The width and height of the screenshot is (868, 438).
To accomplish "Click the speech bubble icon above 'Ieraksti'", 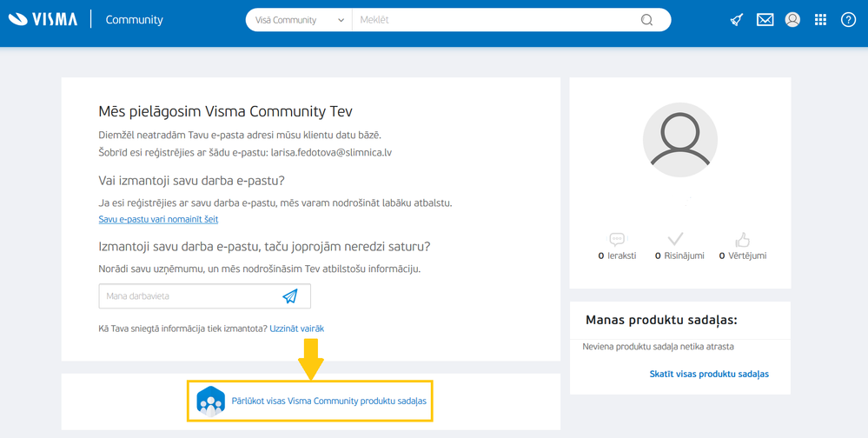I will click(617, 240).
